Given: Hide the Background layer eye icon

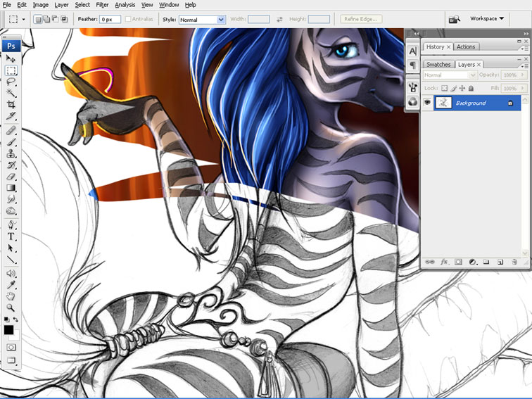Looking at the screenshot, I should (x=426, y=103).
